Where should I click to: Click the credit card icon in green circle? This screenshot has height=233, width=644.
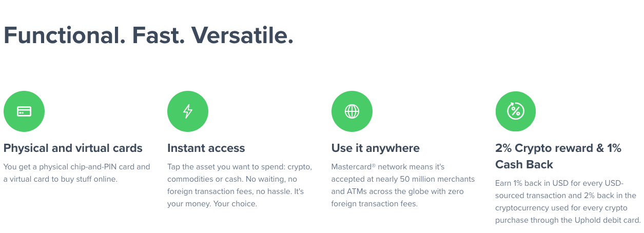tap(24, 111)
